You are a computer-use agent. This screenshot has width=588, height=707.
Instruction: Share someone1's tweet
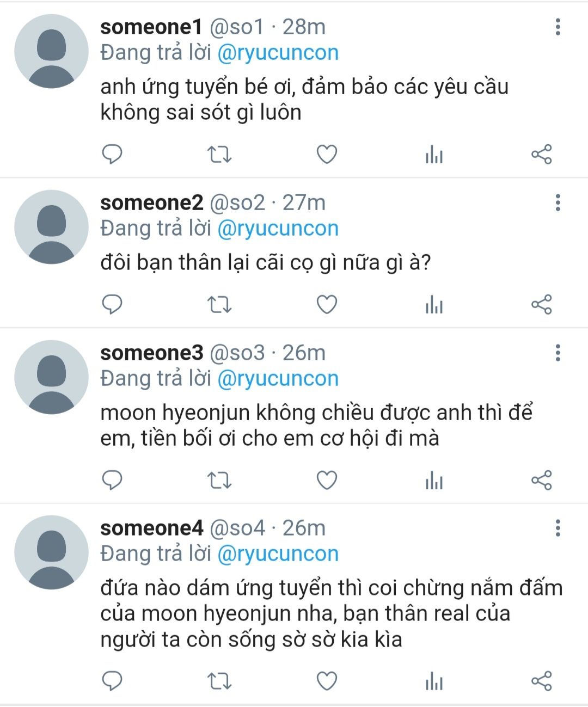tap(541, 155)
